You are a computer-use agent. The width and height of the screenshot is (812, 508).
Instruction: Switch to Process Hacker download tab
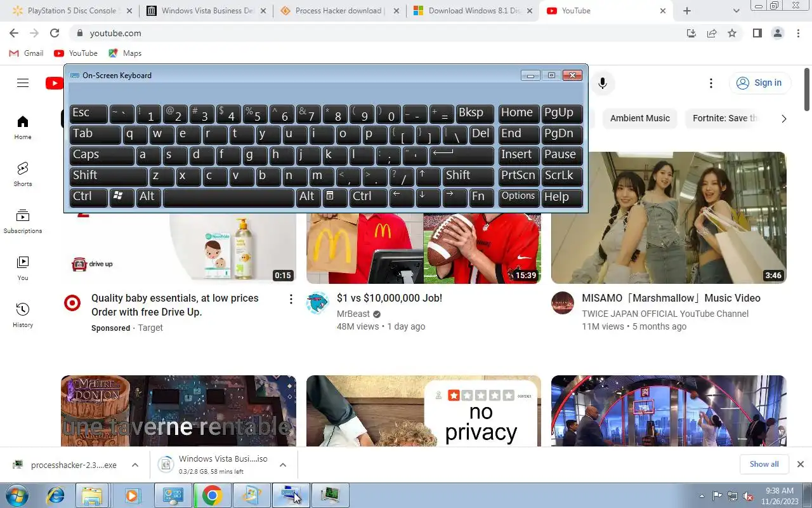click(x=339, y=11)
